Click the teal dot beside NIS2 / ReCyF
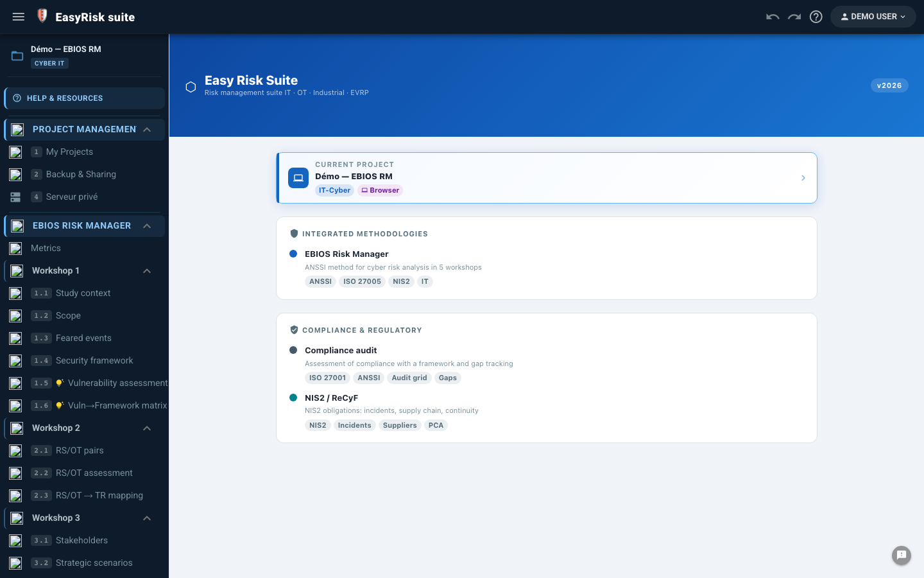 pos(293,398)
